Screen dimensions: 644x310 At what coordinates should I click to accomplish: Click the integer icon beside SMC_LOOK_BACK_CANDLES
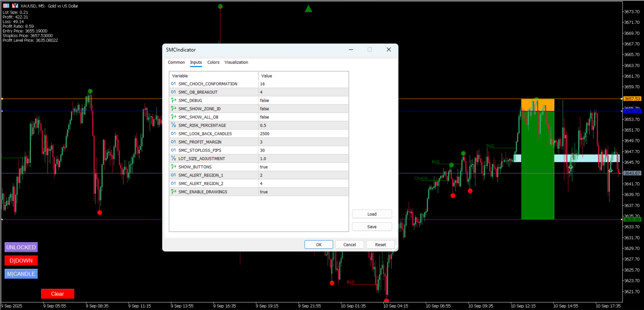tap(173, 134)
